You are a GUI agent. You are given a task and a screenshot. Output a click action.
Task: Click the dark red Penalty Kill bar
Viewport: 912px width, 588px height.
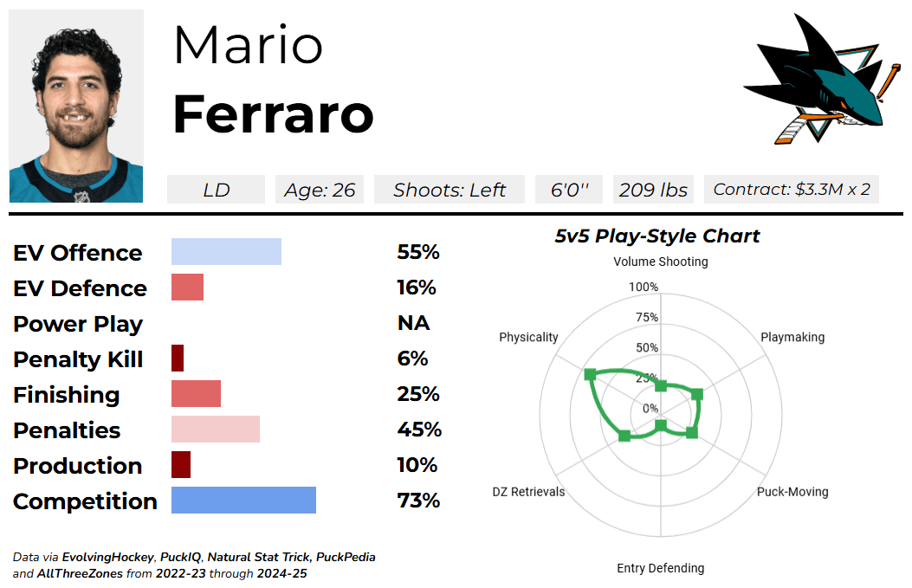point(178,359)
